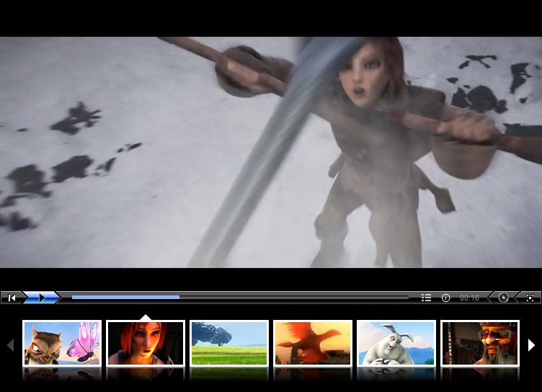Viewport: 542px width, 392px height.
Task: Click the video seek progress bar
Action: point(240,297)
